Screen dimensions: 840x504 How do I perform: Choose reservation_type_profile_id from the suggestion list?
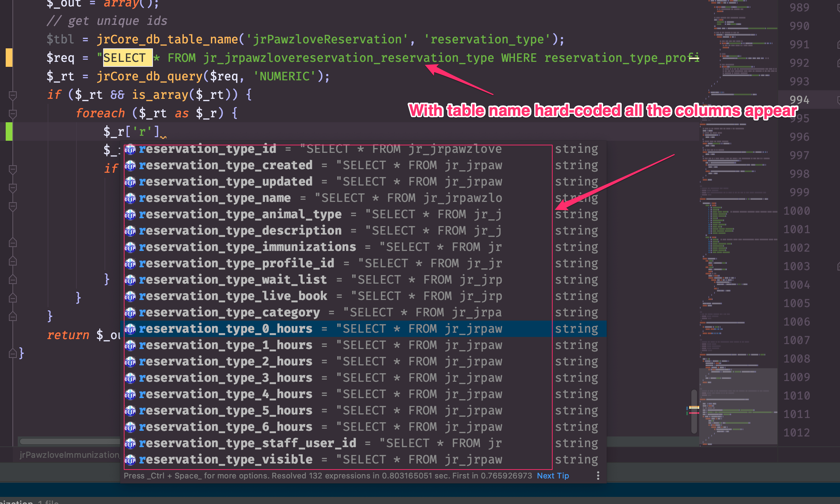click(236, 264)
